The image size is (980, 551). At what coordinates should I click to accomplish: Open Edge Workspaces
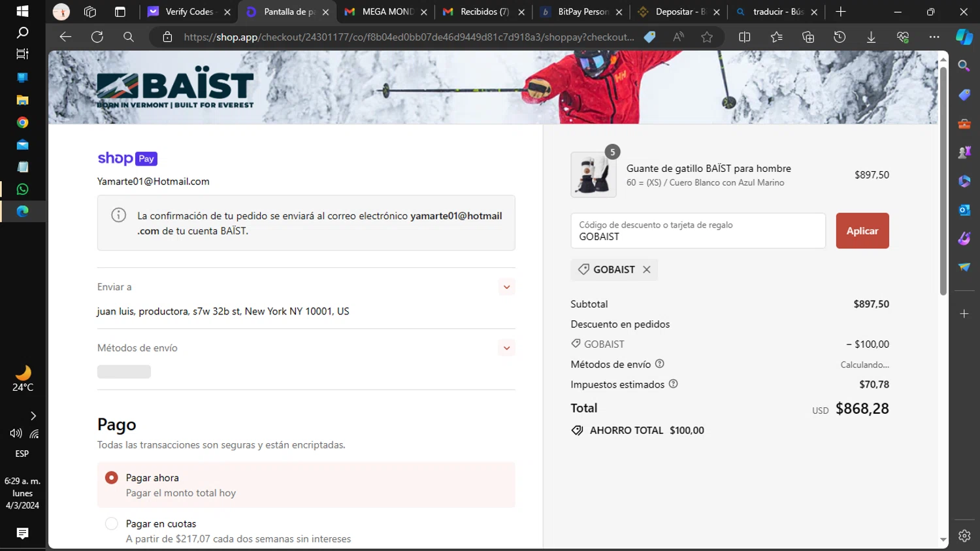[90, 12]
